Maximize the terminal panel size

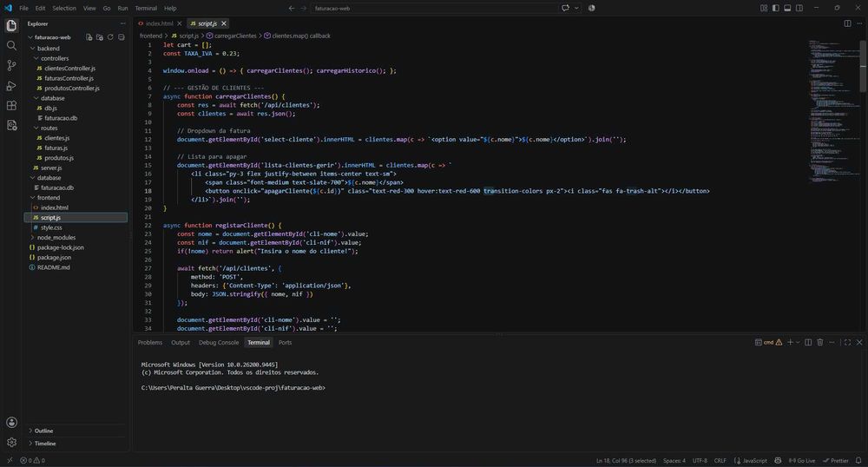click(847, 343)
